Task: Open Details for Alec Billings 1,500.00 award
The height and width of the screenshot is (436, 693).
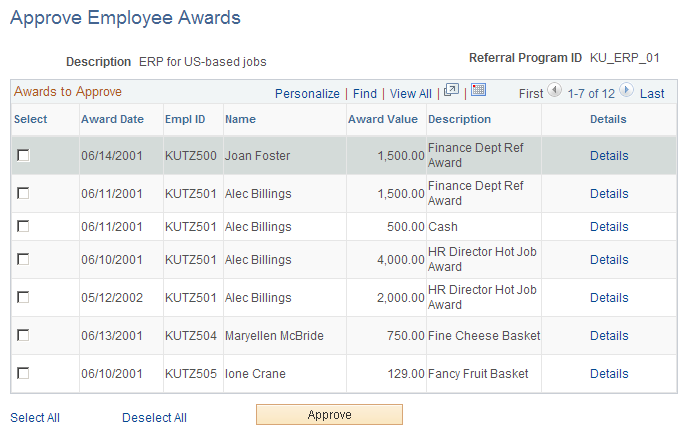Action: [x=609, y=193]
